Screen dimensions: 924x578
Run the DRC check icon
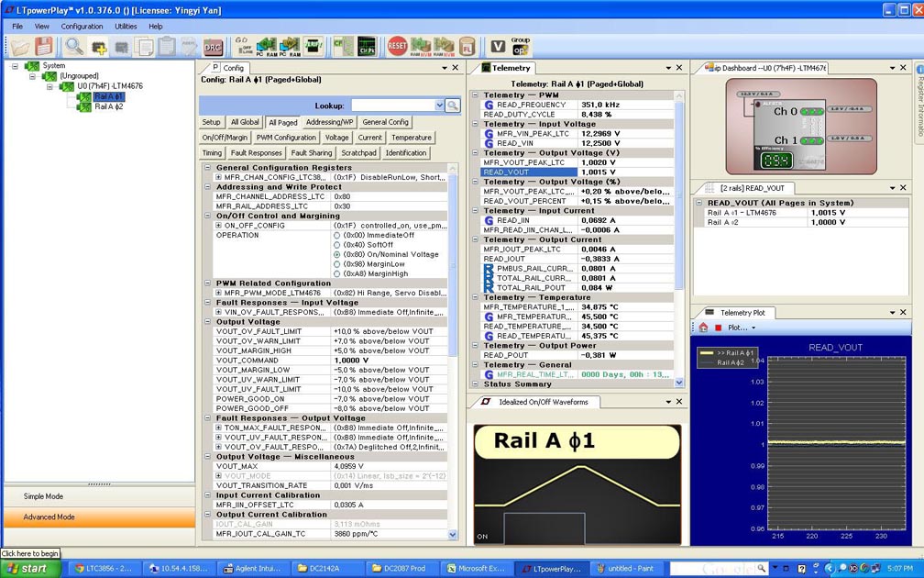coord(212,47)
